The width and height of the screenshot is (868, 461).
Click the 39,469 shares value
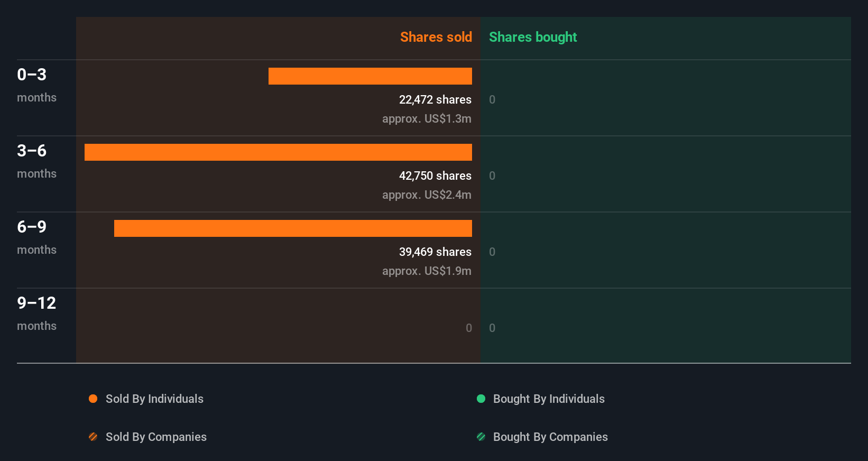435,252
